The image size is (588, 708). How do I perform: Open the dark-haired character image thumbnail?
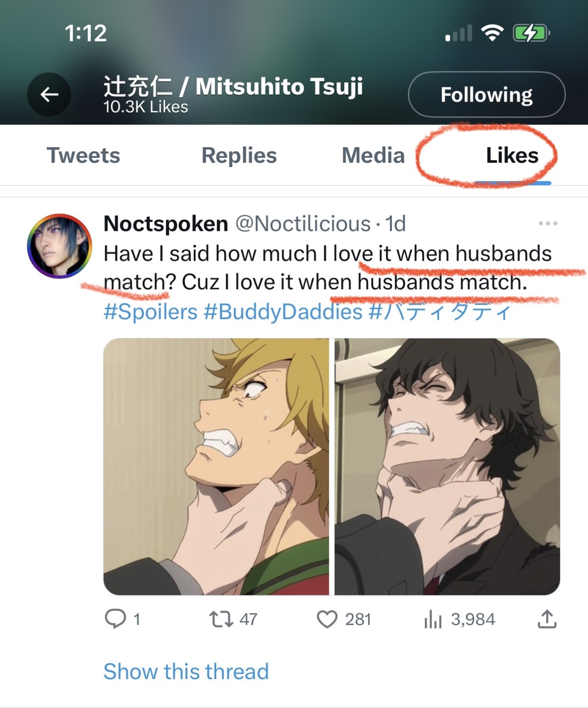(x=447, y=466)
